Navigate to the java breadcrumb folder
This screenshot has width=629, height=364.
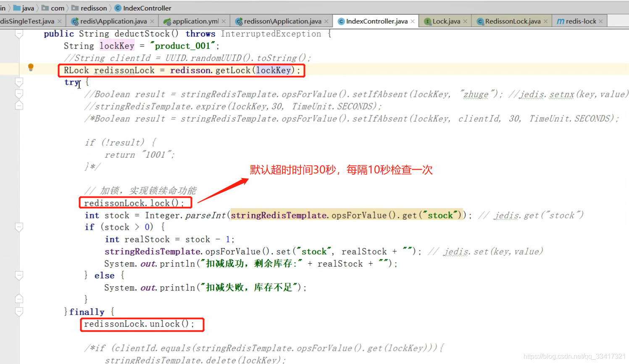click(24, 8)
